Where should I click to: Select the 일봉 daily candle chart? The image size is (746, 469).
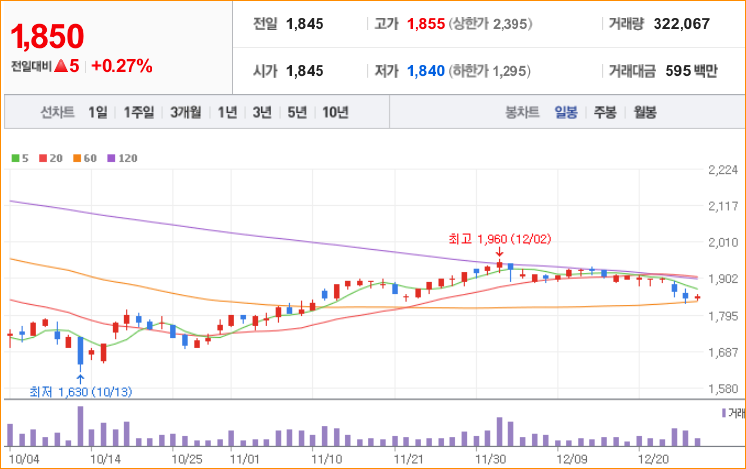(x=566, y=112)
